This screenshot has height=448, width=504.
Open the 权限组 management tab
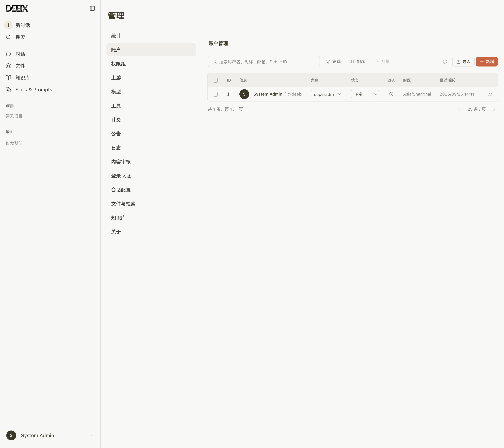click(x=151, y=64)
